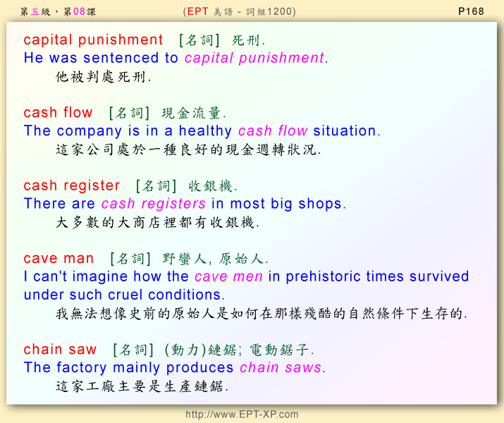The height and width of the screenshot is (423, 504).
Task: Click the sentence 'The company is in a healthy'
Action: (128, 130)
